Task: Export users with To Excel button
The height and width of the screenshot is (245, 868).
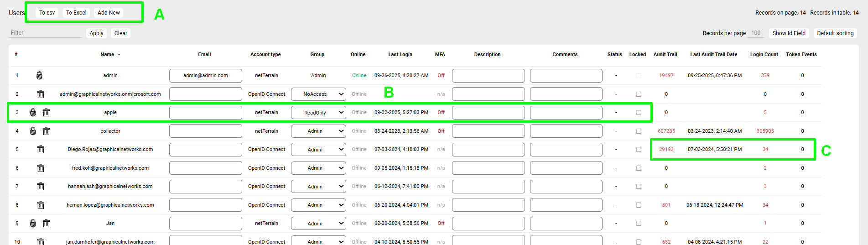Action: tap(76, 13)
